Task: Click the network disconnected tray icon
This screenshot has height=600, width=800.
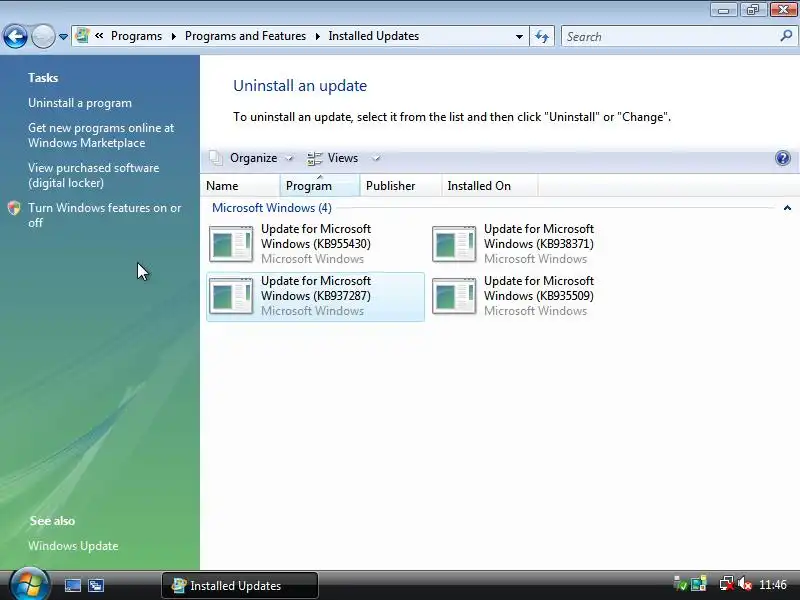Action: pos(727,583)
